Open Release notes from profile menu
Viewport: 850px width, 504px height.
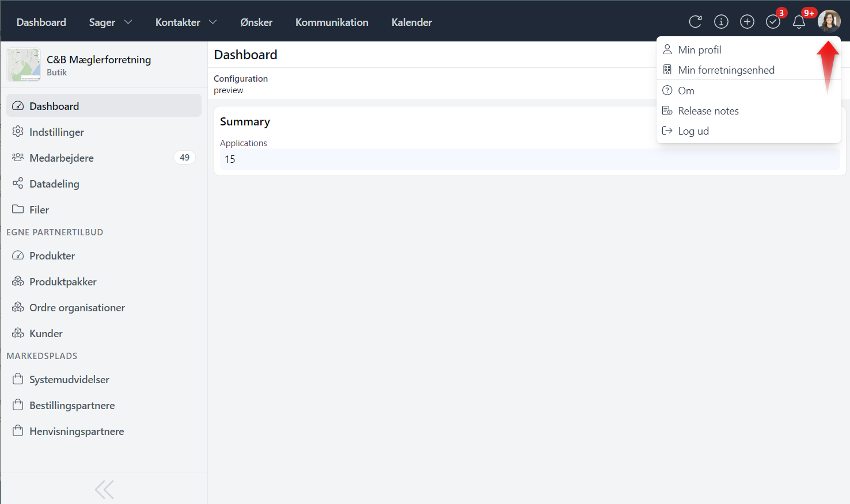point(748,110)
